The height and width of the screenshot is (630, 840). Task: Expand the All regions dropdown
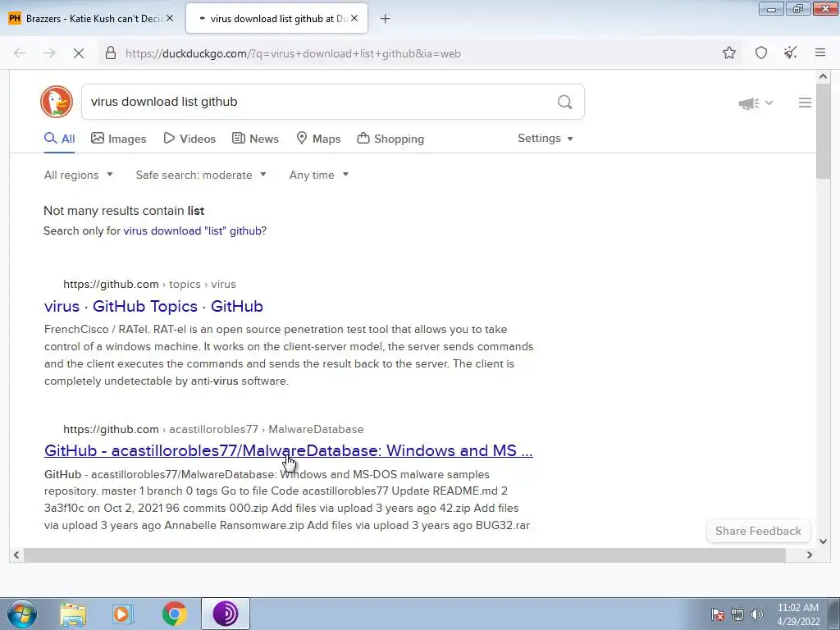coord(79,176)
